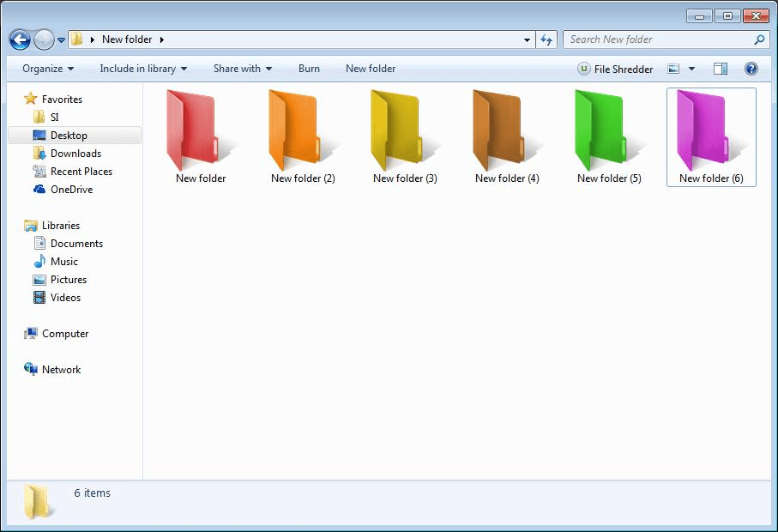The height and width of the screenshot is (532, 778).
Task: Create a New folder from toolbar
Action: pyautogui.click(x=371, y=69)
